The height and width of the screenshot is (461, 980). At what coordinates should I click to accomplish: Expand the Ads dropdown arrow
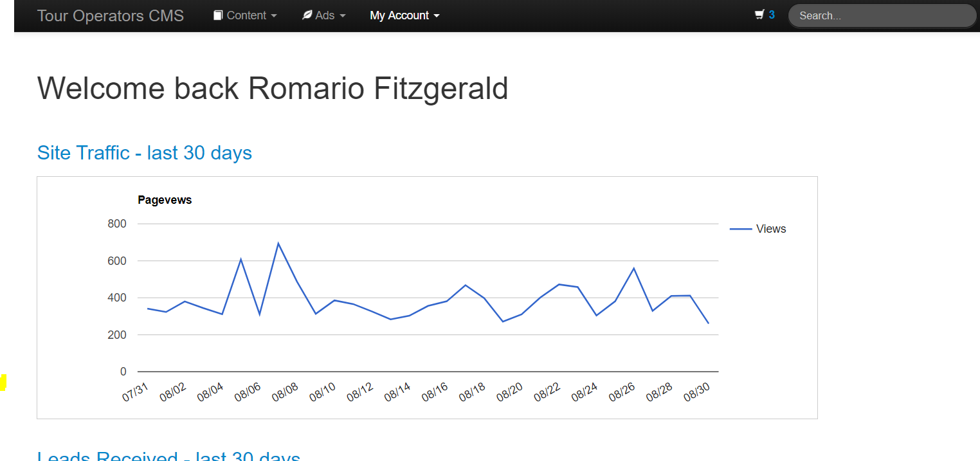tap(342, 16)
